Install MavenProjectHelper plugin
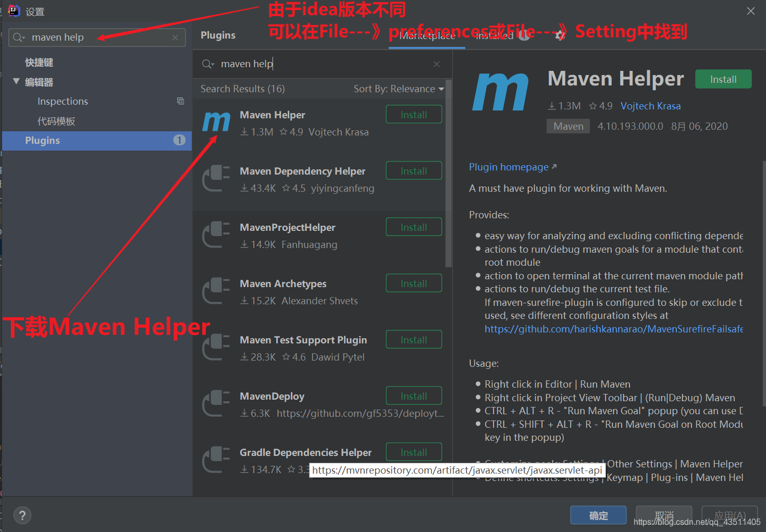This screenshot has height=532, width=766. pos(414,227)
